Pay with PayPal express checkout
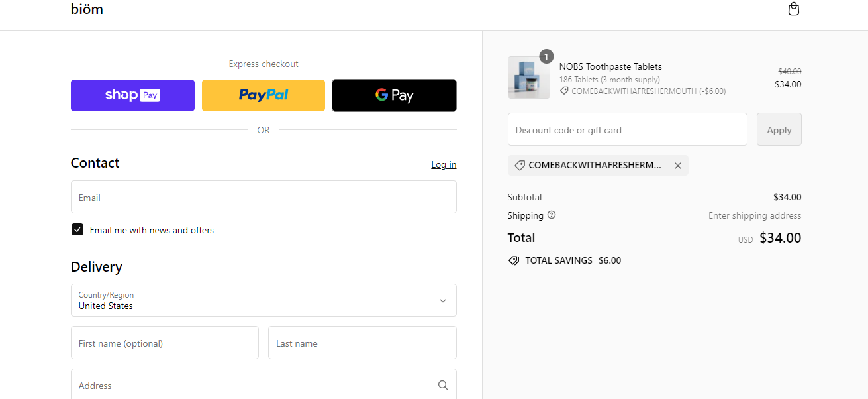This screenshot has height=399, width=868. (x=264, y=95)
